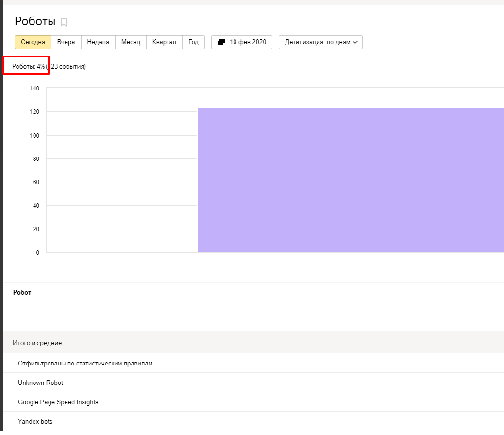Click the 120 y-axis label
Screen dimensions: 504x435
click(x=34, y=112)
